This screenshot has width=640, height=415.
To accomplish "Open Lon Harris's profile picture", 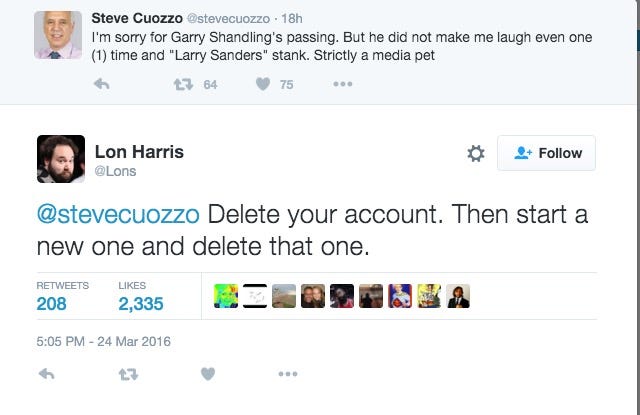I will 61,159.
